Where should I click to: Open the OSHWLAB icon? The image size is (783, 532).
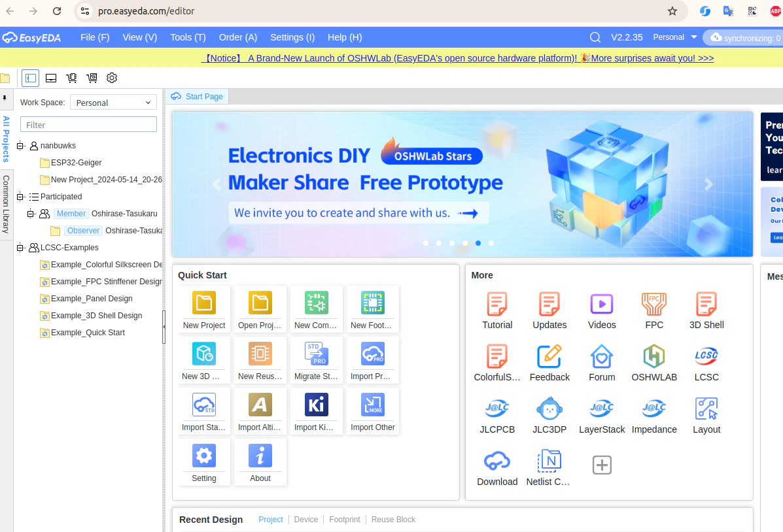[654, 363]
